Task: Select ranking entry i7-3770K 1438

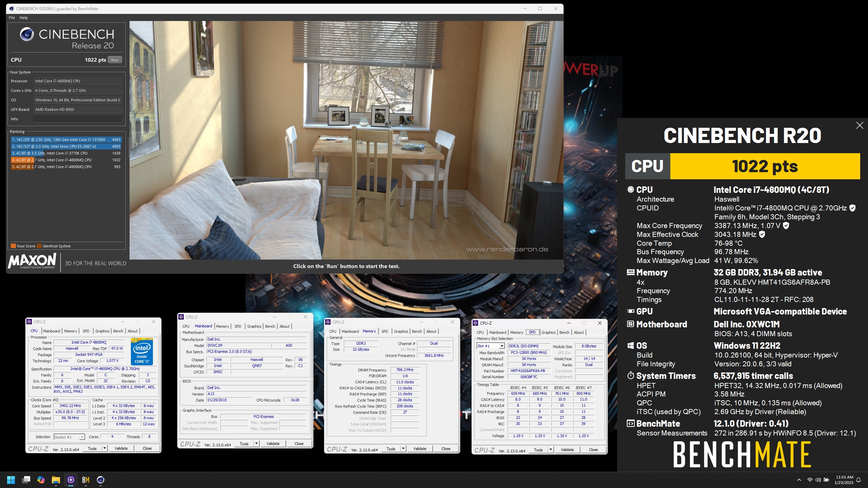Action: tap(66, 153)
